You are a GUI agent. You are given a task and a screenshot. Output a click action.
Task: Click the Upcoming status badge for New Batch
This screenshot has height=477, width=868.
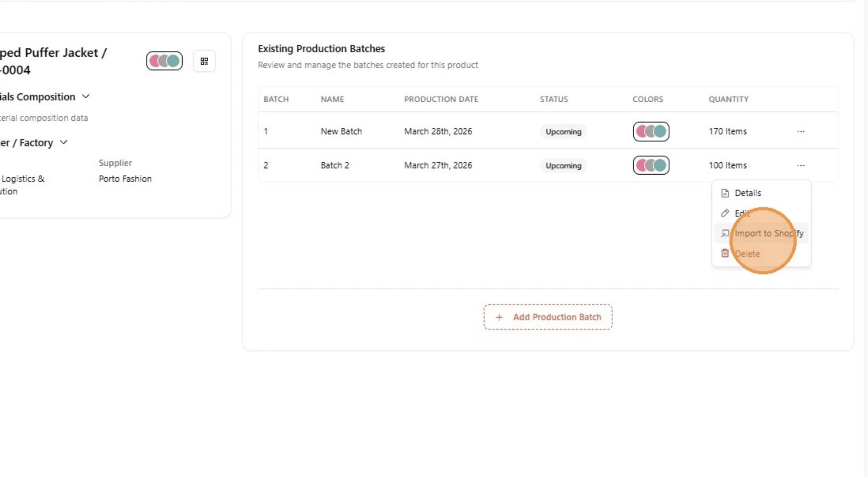(x=563, y=132)
